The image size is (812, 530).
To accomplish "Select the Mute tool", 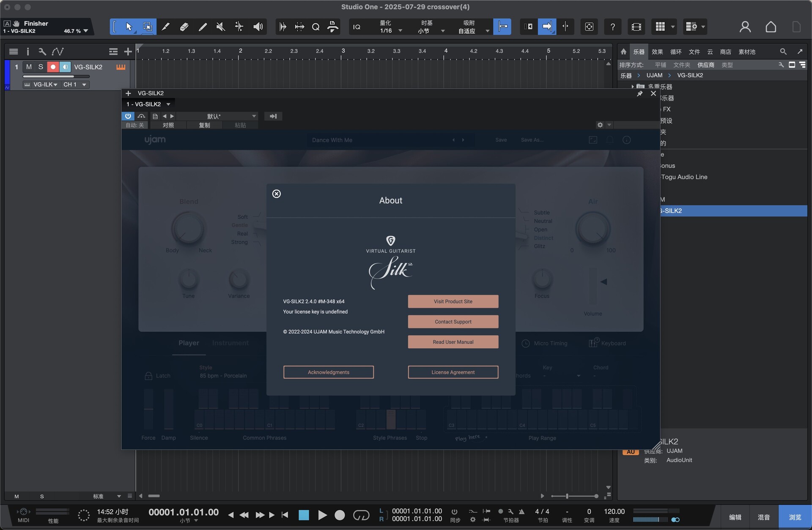I will click(x=221, y=27).
